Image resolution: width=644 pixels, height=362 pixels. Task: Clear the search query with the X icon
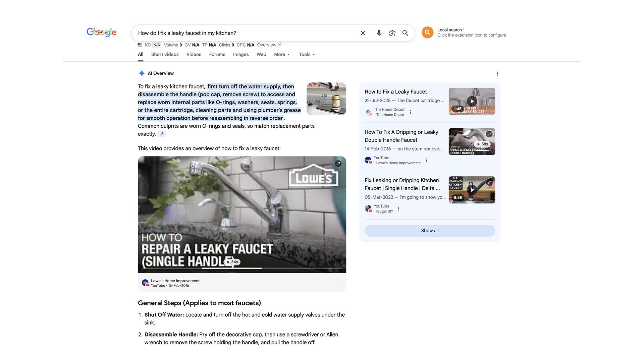[x=363, y=33]
